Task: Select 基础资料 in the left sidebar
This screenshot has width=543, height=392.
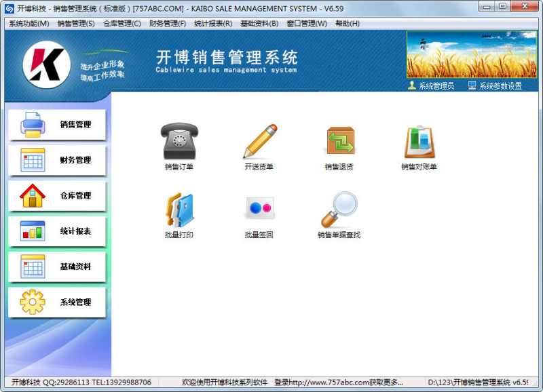Action: 57,267
